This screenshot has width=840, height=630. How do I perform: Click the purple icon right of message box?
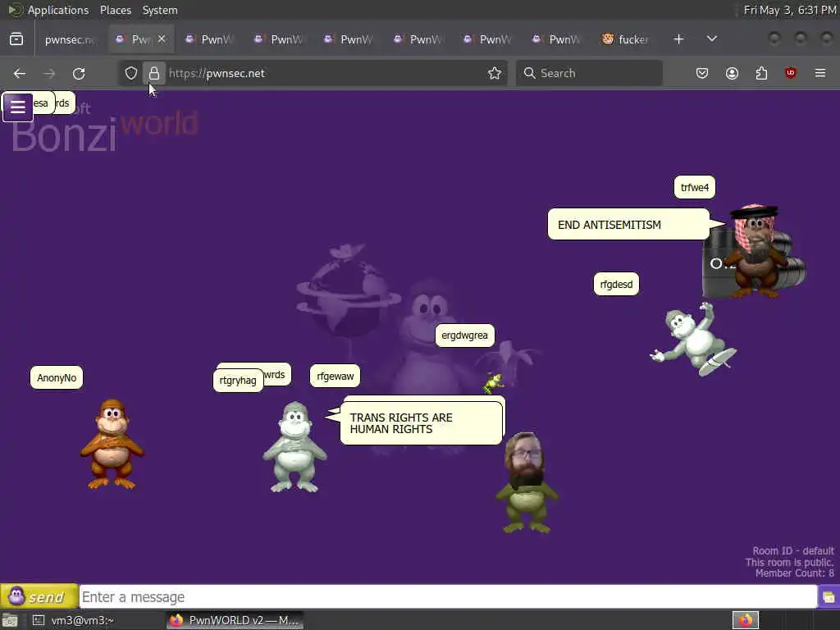[829, 597]
